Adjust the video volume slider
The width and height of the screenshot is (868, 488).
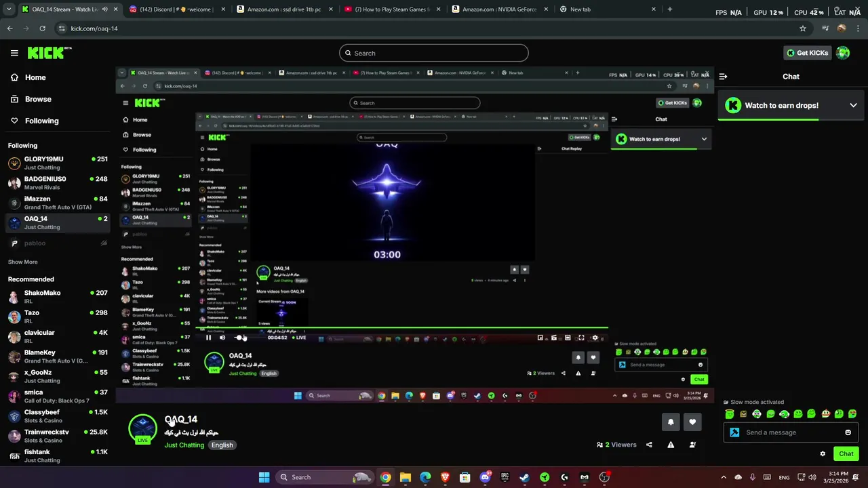(x=241, y=338)
